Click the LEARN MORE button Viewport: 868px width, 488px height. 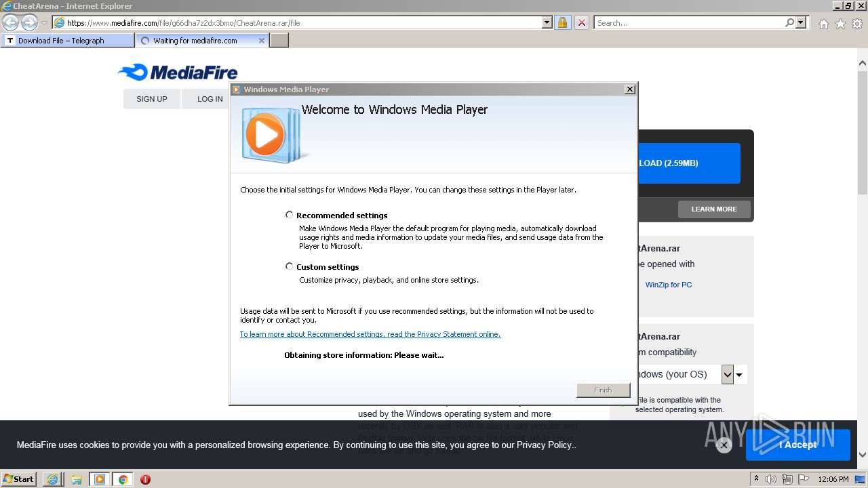point(714,209)
